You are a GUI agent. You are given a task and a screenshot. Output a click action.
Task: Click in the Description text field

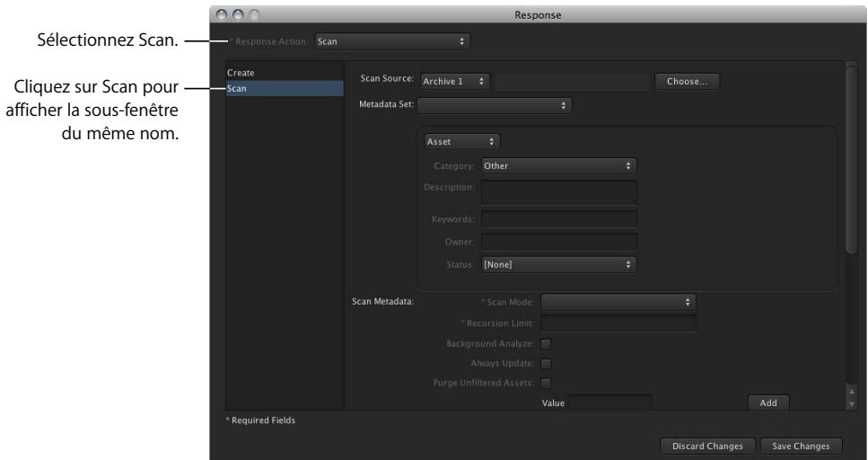click(x=559, y=192)
